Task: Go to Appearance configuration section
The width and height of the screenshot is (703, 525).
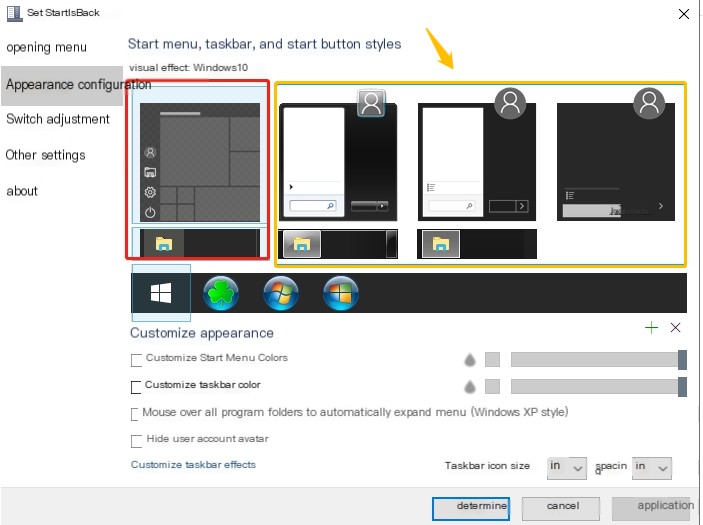Action: (x=62, y=85)
